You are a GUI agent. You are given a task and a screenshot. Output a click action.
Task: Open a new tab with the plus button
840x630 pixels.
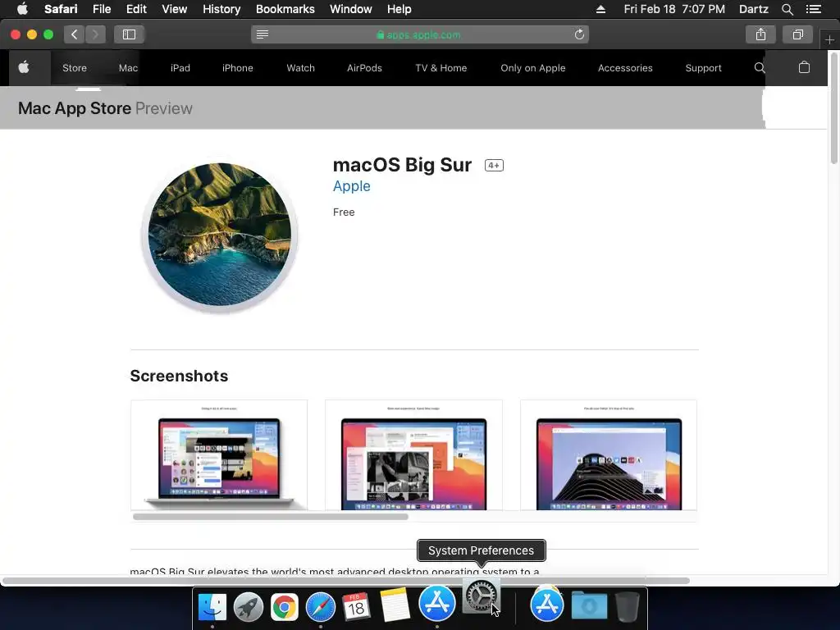click(829, 39)
